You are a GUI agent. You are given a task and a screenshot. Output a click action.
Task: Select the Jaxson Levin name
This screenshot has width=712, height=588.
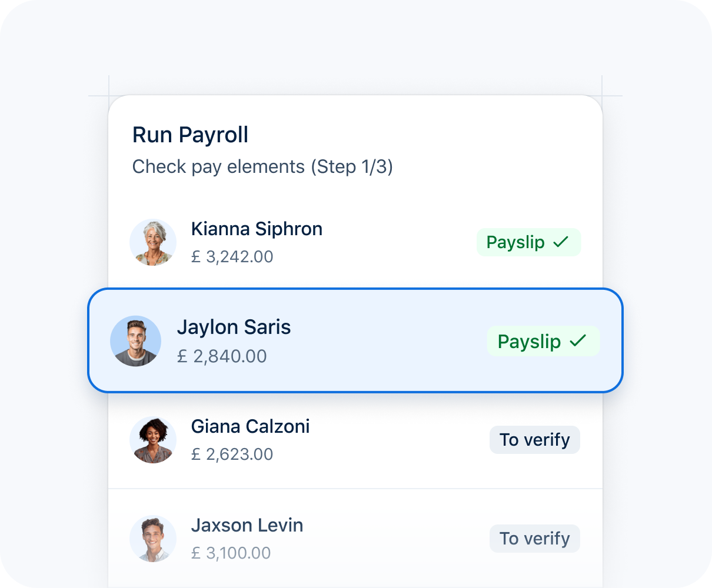point(247,525)
